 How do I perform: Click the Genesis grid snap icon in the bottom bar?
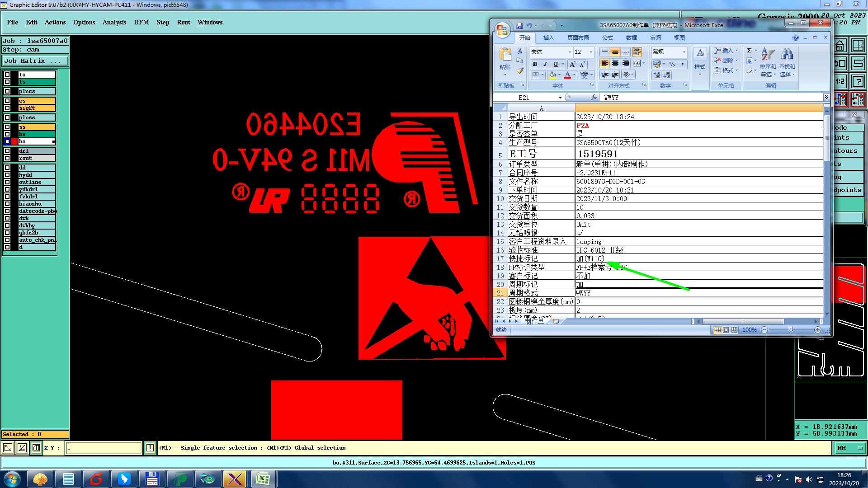pos(36,448)
